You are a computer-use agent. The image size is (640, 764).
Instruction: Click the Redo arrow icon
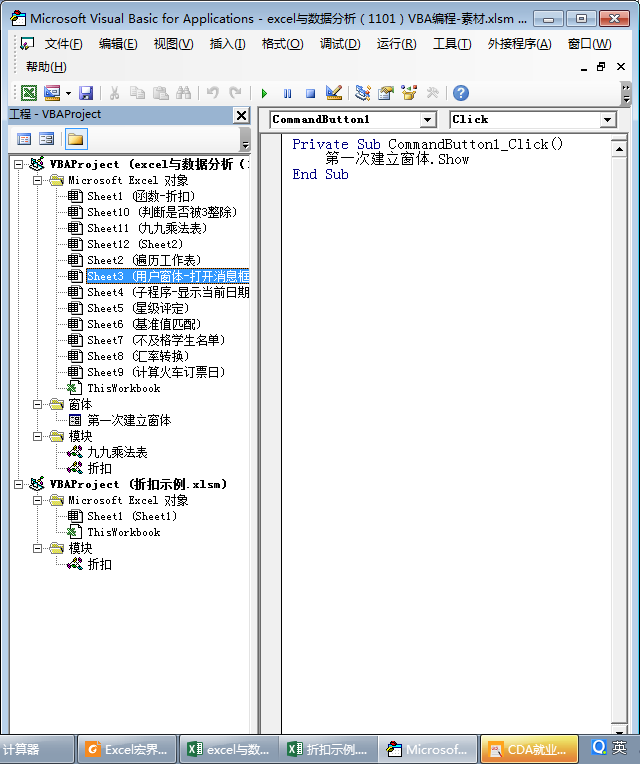[x=236, y=93]
